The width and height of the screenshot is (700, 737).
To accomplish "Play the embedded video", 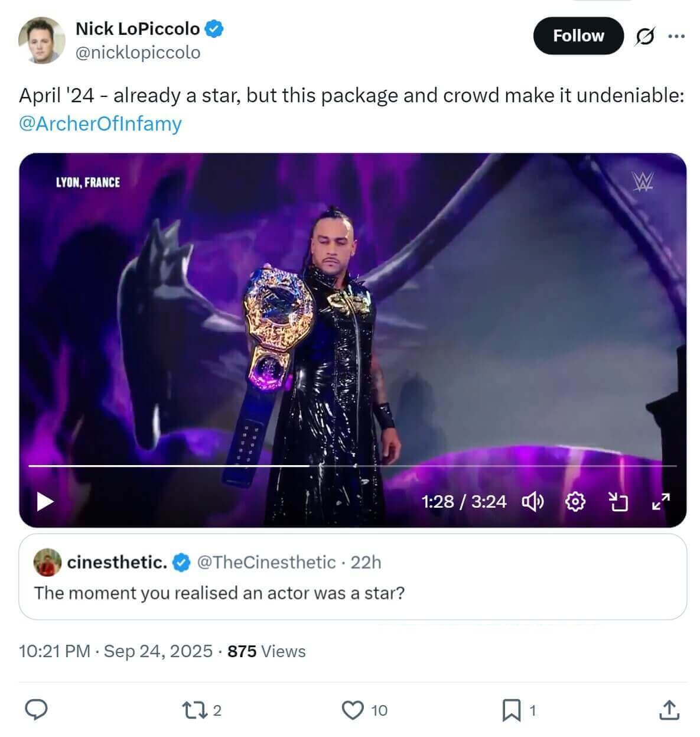I will (45, 502).
